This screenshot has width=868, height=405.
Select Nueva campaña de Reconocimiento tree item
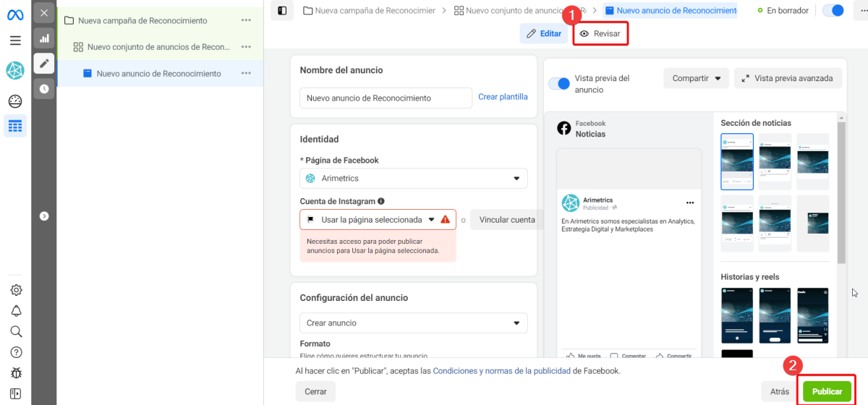tap(142, 20)
